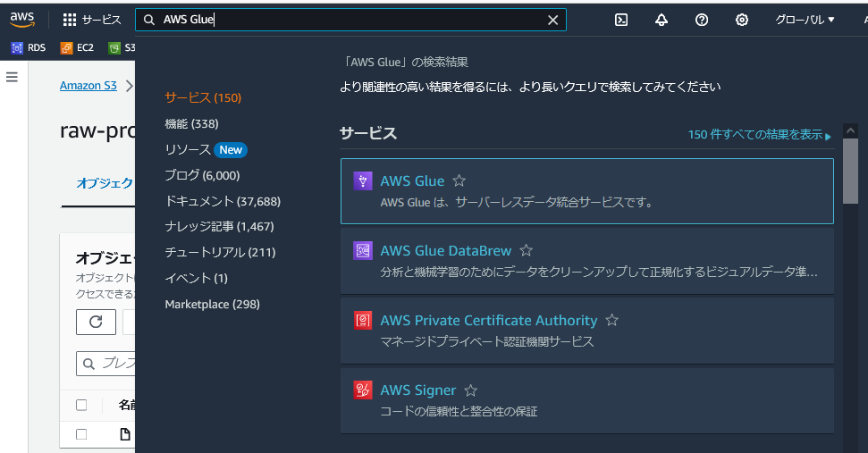Star the AWS Glue DataBrew service

coord(527,251)
